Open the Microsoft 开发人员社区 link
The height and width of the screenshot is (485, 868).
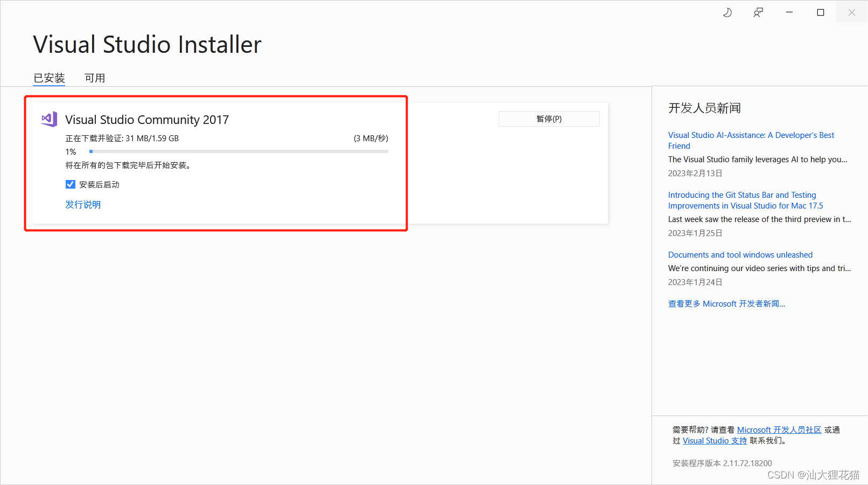pos(779,429)
